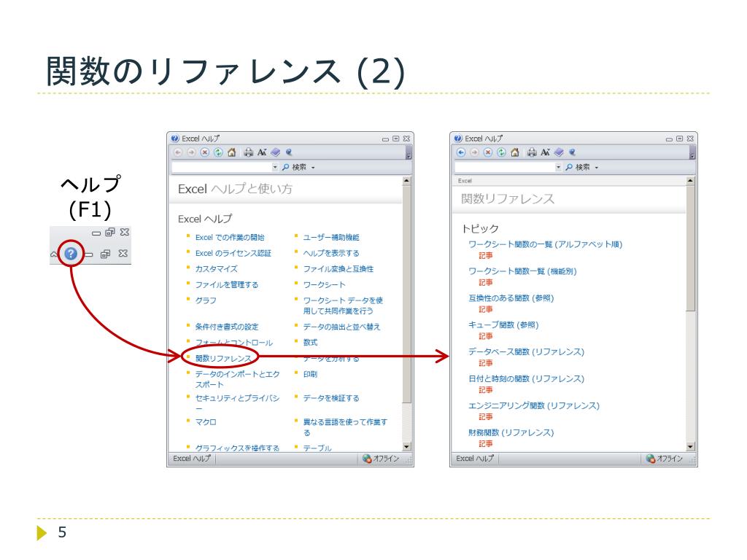Open ユーザー補助機能 link
Screen dimensions: 747x560
331,237
